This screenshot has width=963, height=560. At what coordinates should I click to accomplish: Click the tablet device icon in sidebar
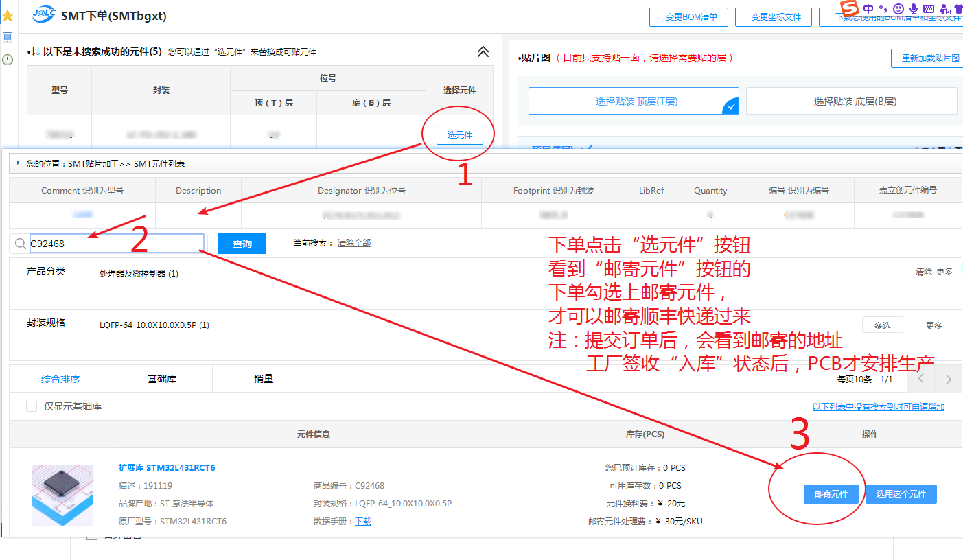(x=8, y=38)
